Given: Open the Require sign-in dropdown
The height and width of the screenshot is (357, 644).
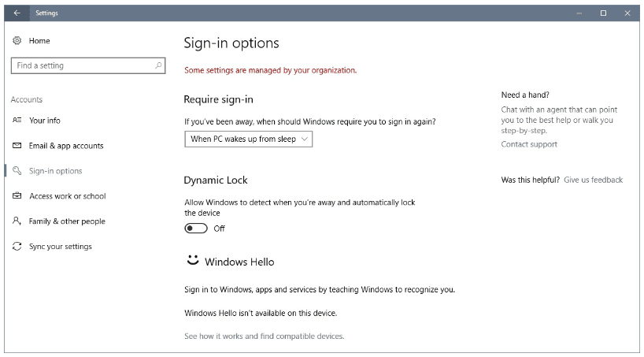Looking at the screenshot, I should (248, 139).
